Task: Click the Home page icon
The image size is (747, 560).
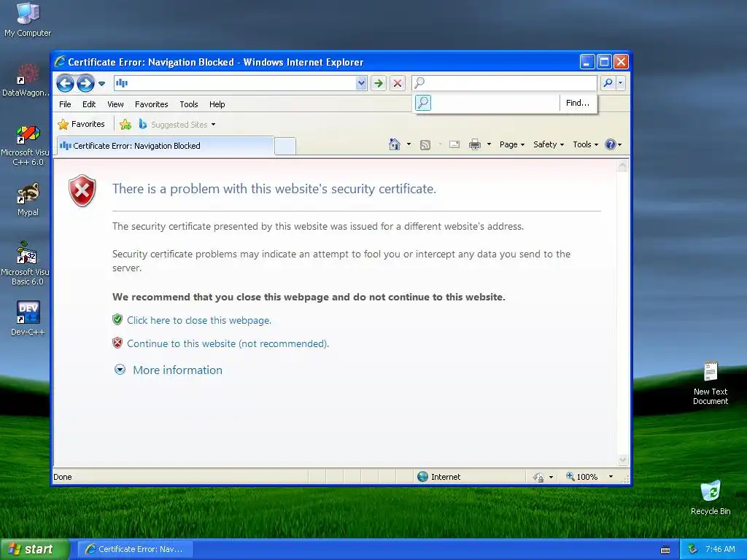Action: coord(395,144)
